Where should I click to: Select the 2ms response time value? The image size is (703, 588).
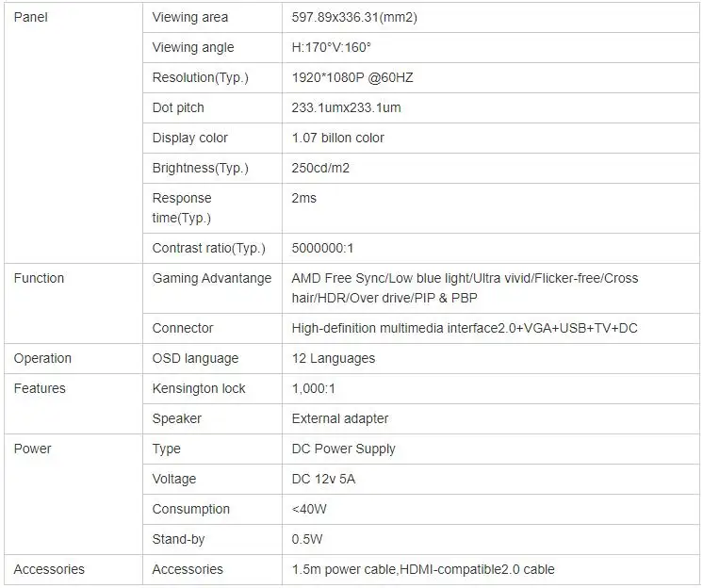pyautogui.click(x=304, y=198)
